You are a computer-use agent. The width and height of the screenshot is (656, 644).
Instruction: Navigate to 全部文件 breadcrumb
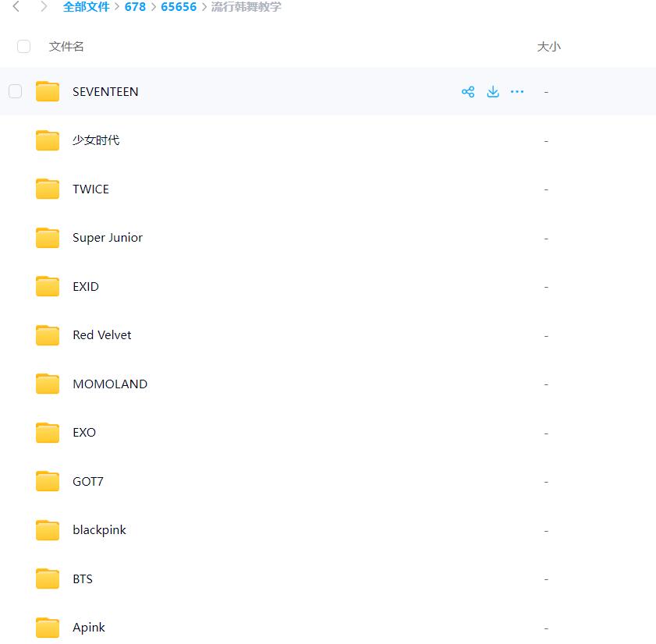click(x=86, y=7)
